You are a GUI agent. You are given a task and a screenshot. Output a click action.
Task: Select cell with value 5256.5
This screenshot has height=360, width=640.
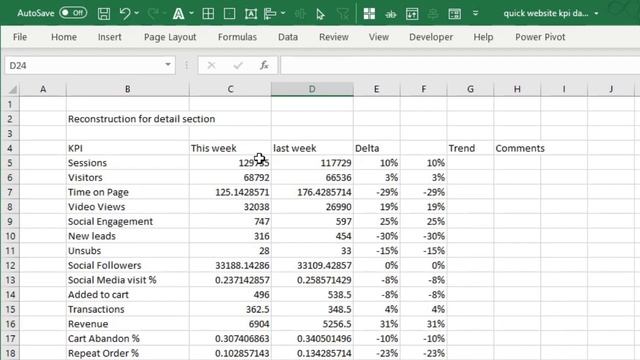[x=312, y=324]
